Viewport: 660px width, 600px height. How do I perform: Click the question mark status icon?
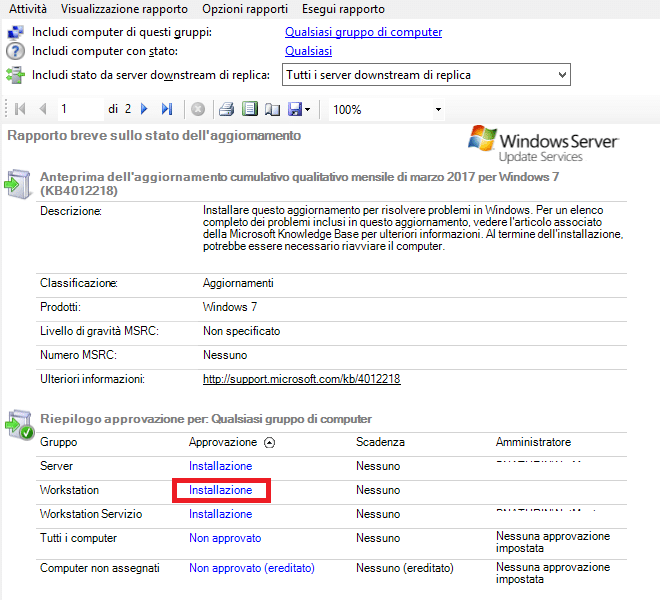point(15,51)
